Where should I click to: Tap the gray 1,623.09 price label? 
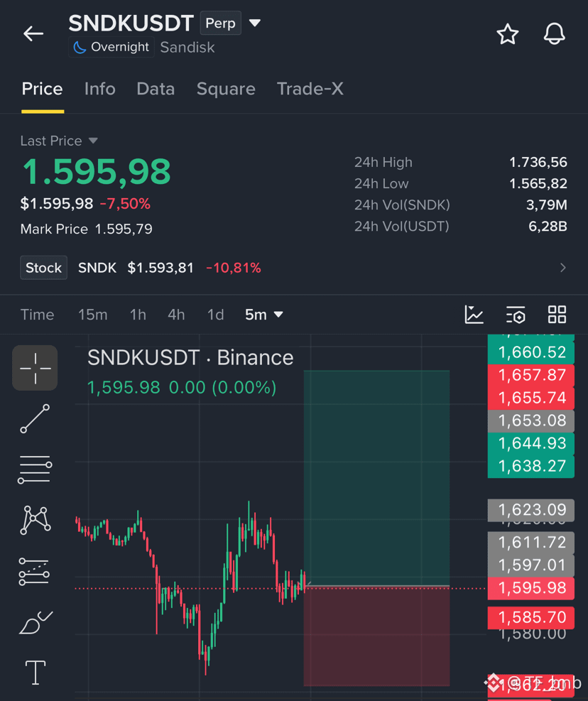(x=530, y=510)
